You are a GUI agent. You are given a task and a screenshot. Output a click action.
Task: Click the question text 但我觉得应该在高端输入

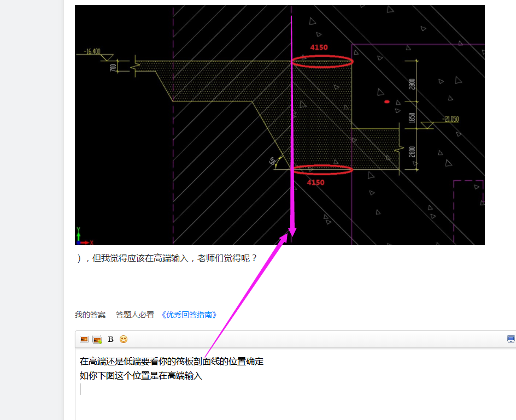(140, 258)
